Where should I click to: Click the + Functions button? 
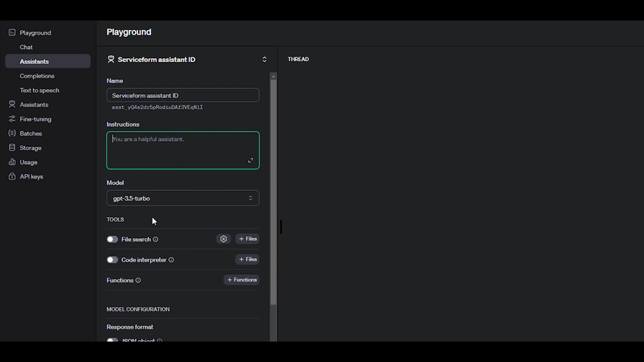point(242,280)
